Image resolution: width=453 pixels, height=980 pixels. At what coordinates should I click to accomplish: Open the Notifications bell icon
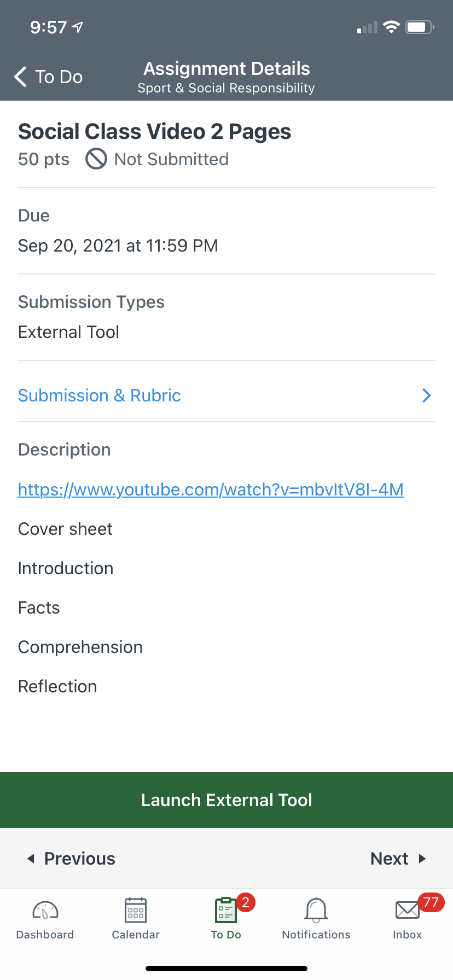(x=316, y=911)
